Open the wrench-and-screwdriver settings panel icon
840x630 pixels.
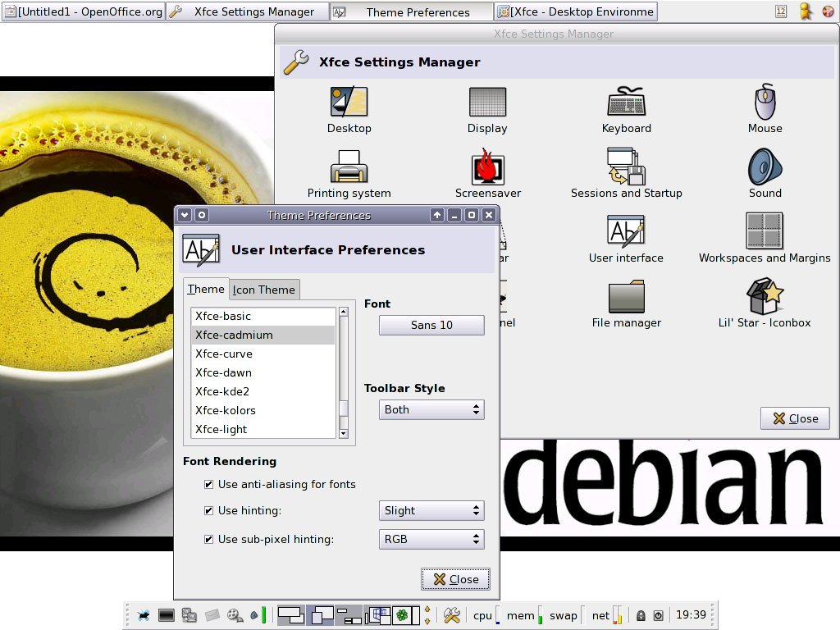[452, 615]
